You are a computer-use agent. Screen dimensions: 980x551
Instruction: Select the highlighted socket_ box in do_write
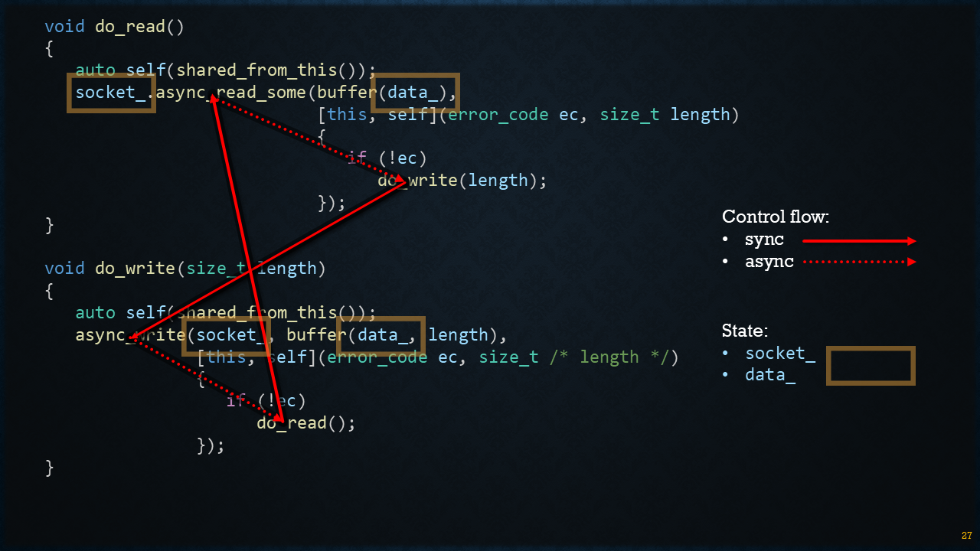[227, 335]
